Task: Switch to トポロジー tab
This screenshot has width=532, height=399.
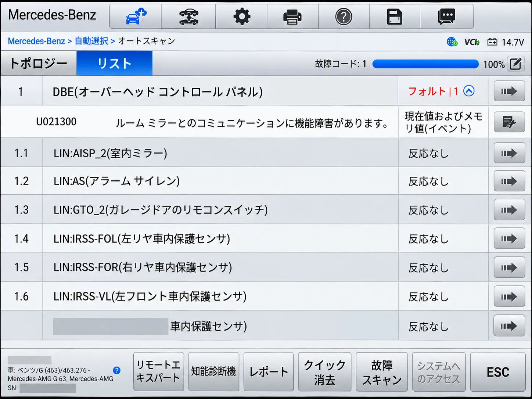Action: (39, 64)
